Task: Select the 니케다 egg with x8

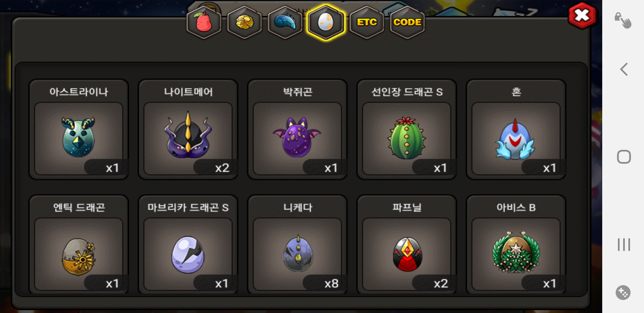Action: coord(297,245)
